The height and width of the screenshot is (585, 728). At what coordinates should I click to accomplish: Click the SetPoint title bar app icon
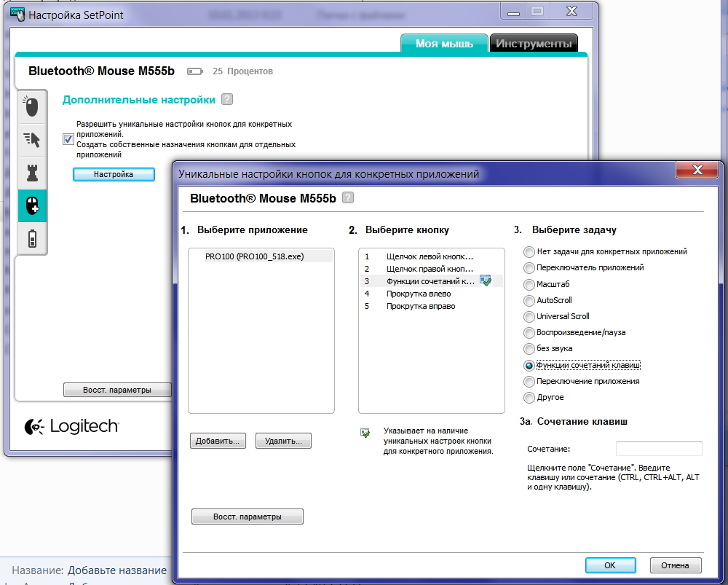tap(17, 15)
